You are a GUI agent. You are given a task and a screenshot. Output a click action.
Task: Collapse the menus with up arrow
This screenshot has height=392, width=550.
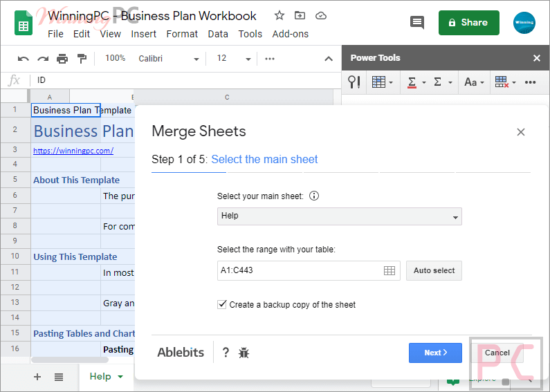point(329,59)
